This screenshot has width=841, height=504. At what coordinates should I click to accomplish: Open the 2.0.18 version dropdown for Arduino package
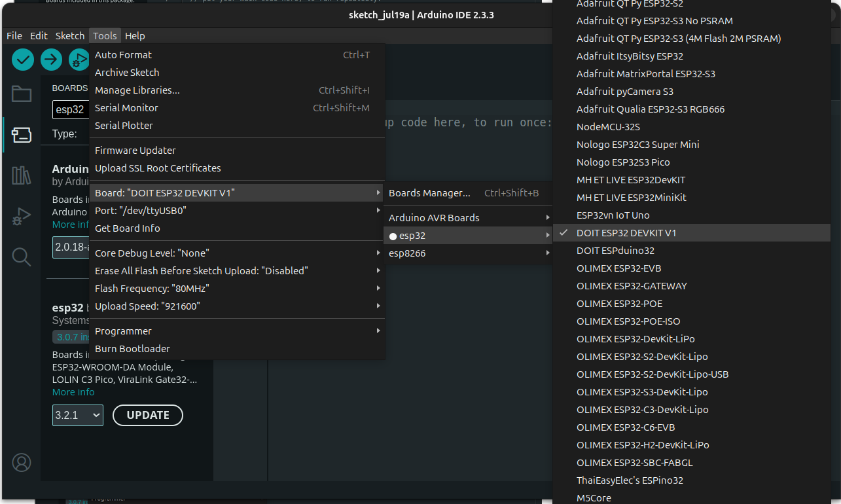(x=71, y=247)
